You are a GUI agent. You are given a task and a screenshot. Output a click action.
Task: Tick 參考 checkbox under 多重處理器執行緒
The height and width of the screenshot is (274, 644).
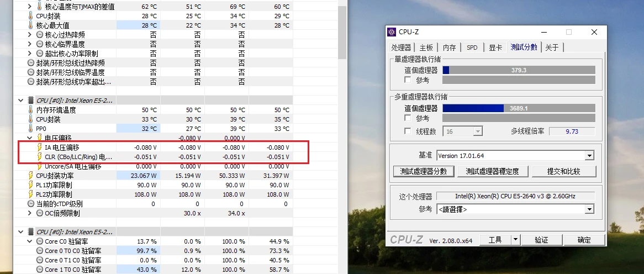click(x=408, y=118)
